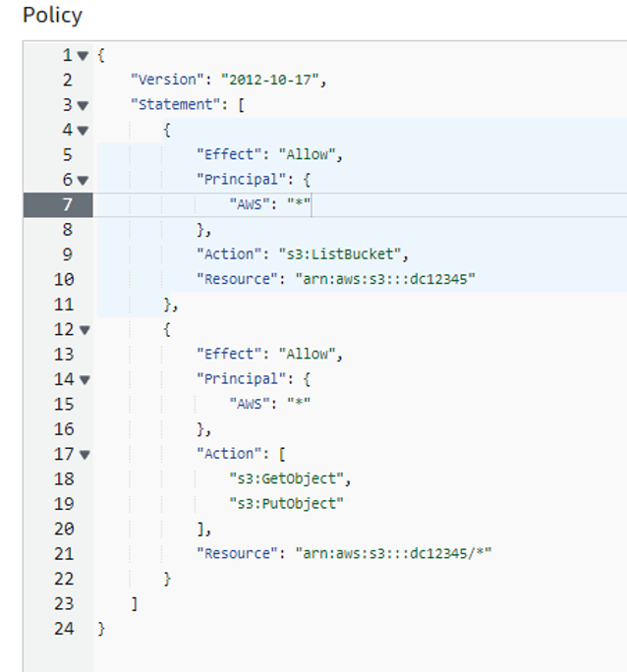Click the "2012-10-17" version value
627x672 pixels.
tap(269, 80)
